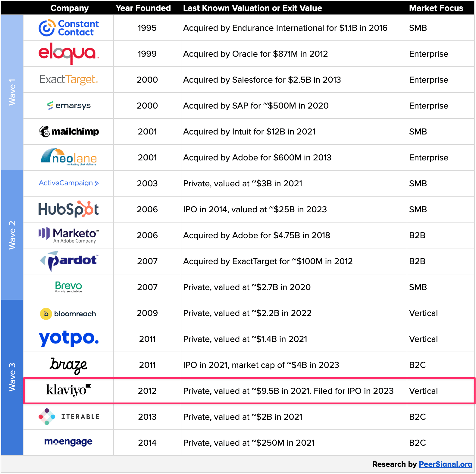This screenshot has height=474, width=476.
Task: Click 'Private, valued at ~$250M in 2021'
Action: (249, 443)
